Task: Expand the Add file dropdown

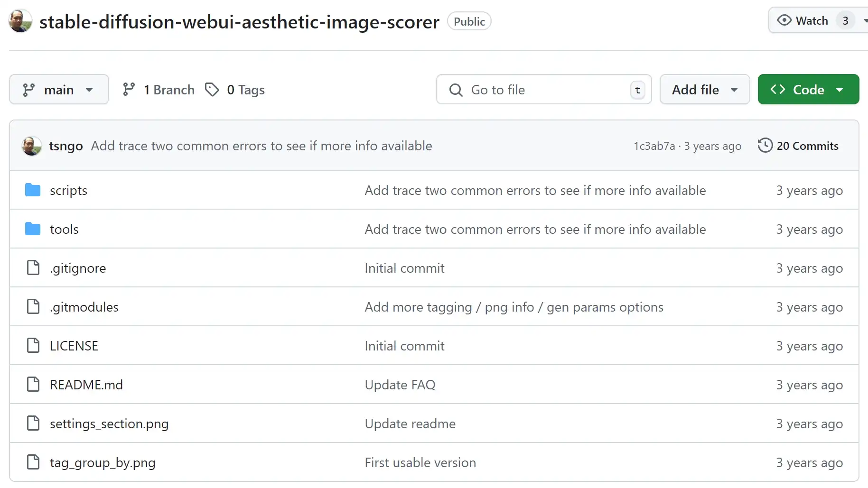Action: (705, 89)
